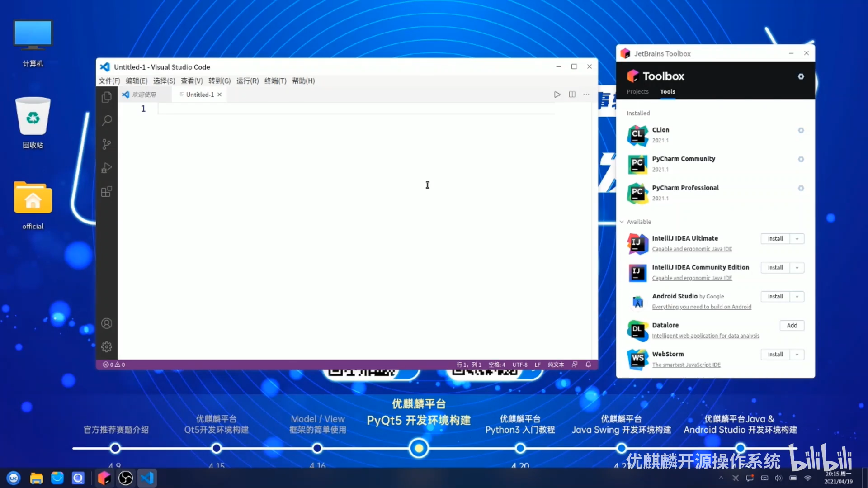Open the start menu in taskbar
The height and width of the screenshot is (488, 868).
tap(14, 478)
